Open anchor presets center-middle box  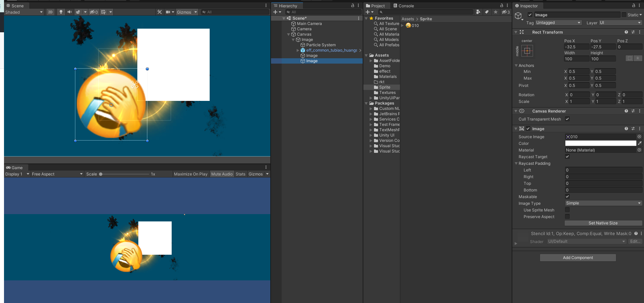coord(527,51)
